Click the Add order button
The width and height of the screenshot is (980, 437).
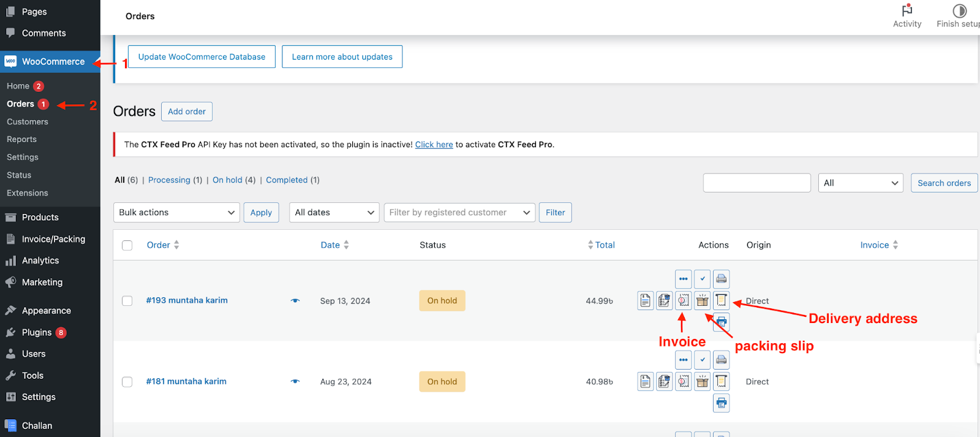[x=187, y=112]
